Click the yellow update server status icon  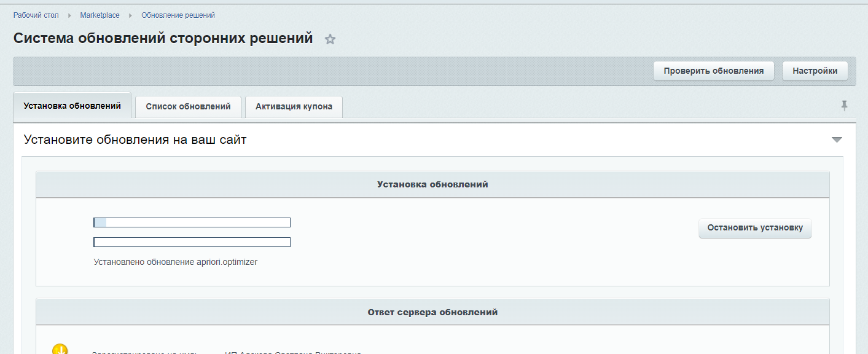click(60, 350)
